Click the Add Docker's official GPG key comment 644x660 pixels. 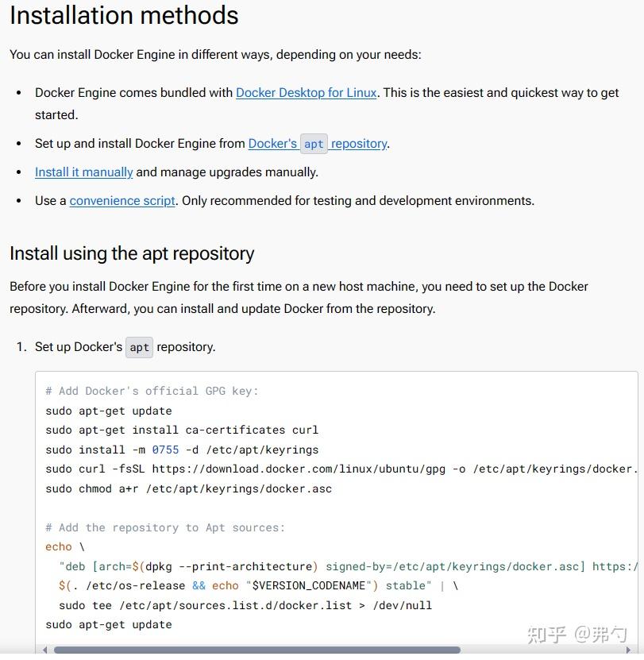click(152, 391)
